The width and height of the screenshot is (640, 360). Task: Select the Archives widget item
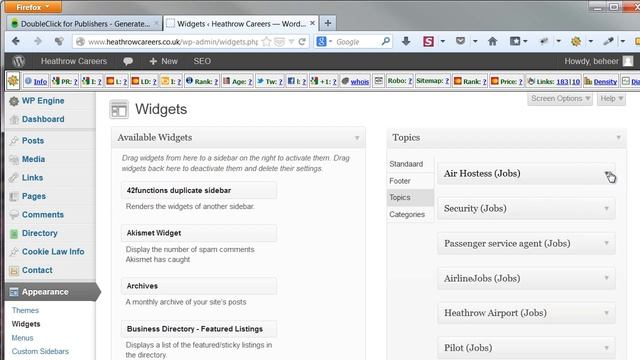click(199, 286)
